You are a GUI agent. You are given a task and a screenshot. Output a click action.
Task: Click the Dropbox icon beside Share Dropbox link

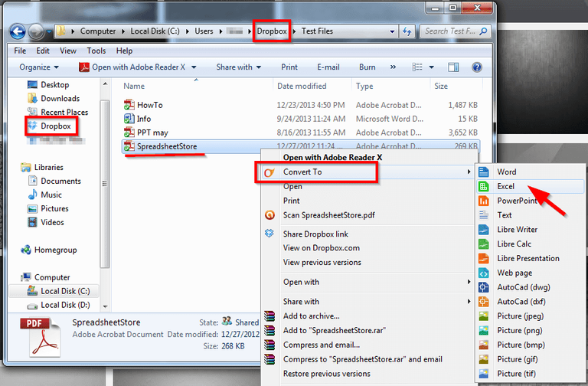pos(269,234)
